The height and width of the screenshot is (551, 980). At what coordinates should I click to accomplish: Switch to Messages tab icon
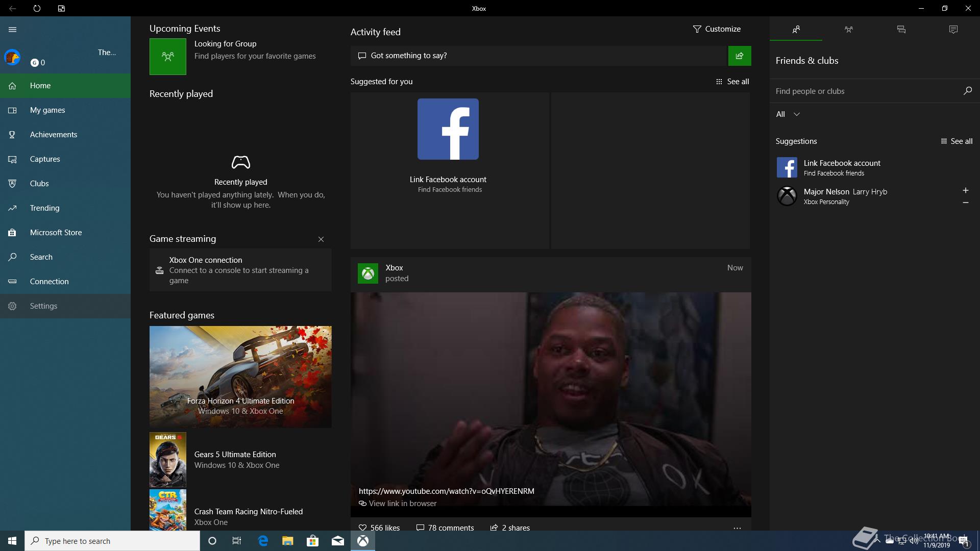pos(901,30)
